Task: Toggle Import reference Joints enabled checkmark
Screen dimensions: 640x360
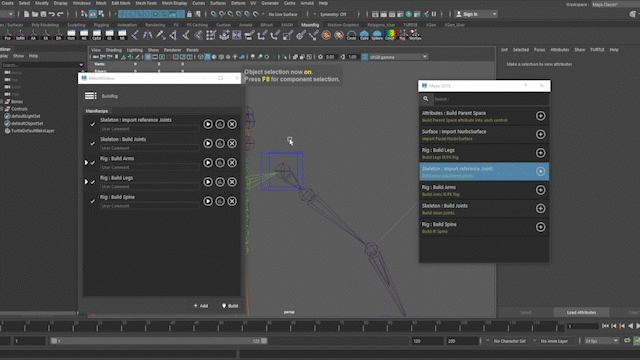Action: click(x=93, y=124)
